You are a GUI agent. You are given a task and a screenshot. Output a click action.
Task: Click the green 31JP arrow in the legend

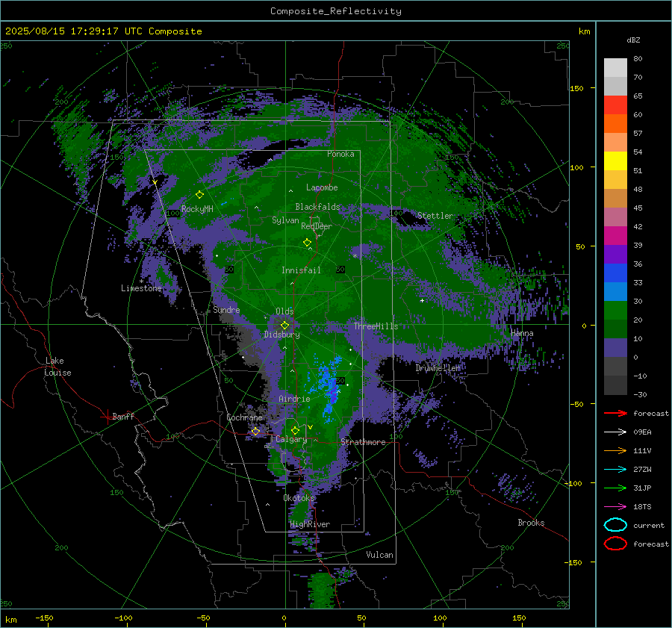pos(615,488)
